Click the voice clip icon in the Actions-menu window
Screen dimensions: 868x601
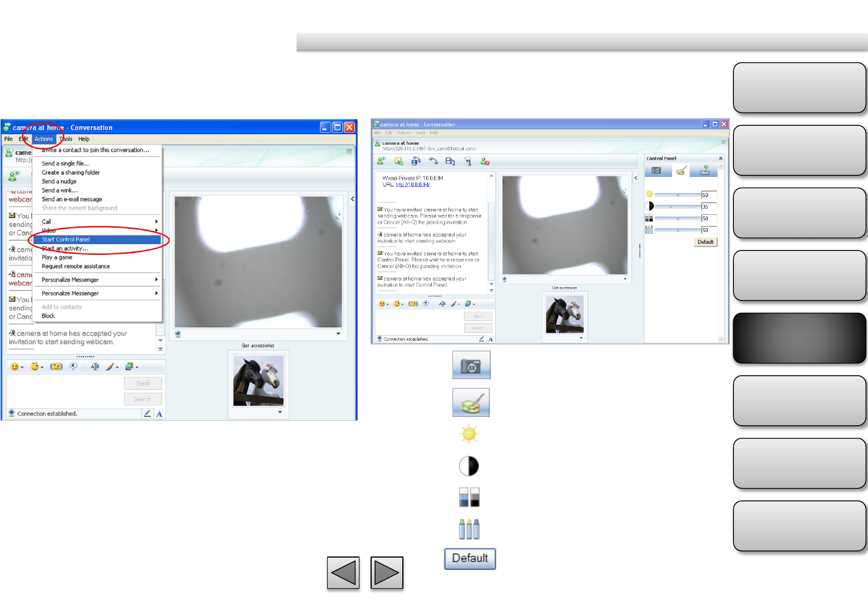point(73,367)
